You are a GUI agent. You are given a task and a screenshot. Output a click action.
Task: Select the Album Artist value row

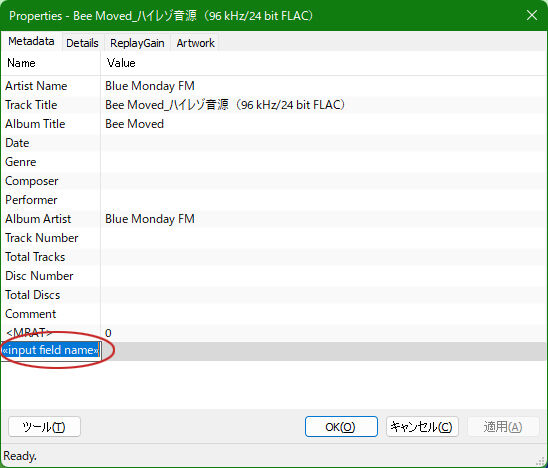323,219
